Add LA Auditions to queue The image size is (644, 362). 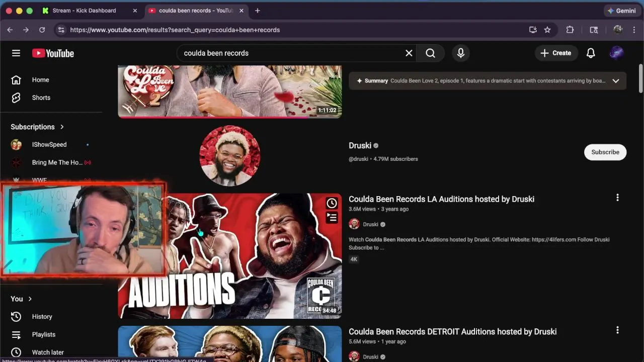click(x=332, y=217)
